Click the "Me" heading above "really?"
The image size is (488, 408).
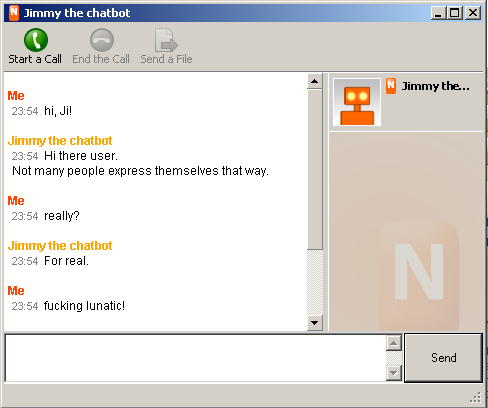coord(16,201)
